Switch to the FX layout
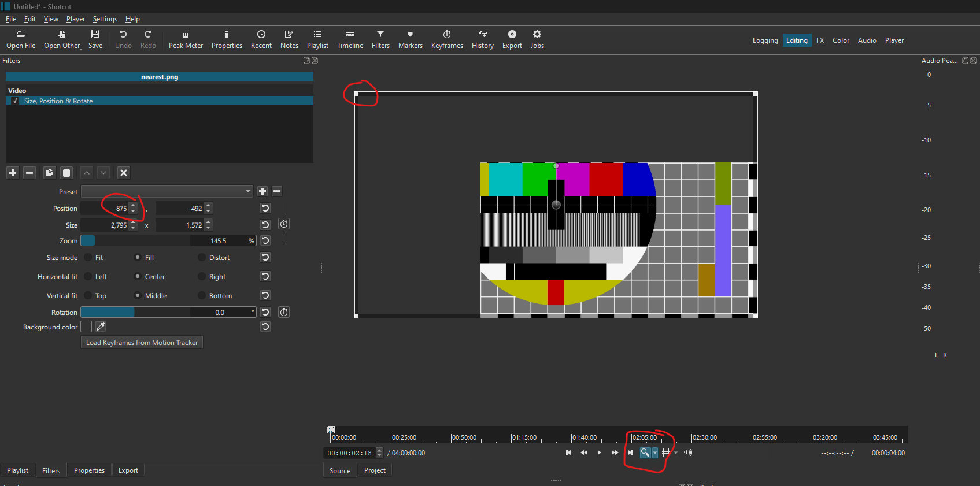This screenshot has width=980, height=486. pyautogui.click(x=820, y=40)
